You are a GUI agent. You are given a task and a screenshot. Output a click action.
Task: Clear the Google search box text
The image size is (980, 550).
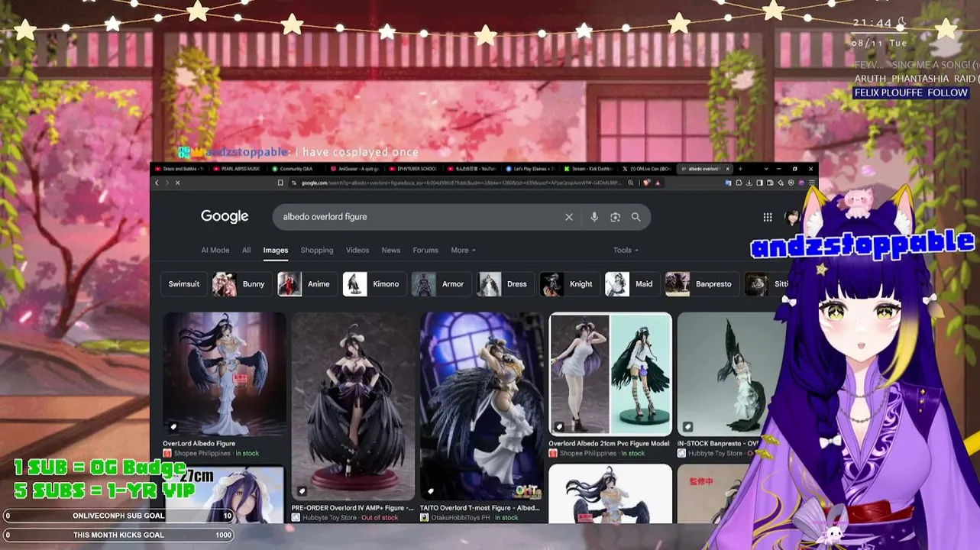[x=569, y=217]
